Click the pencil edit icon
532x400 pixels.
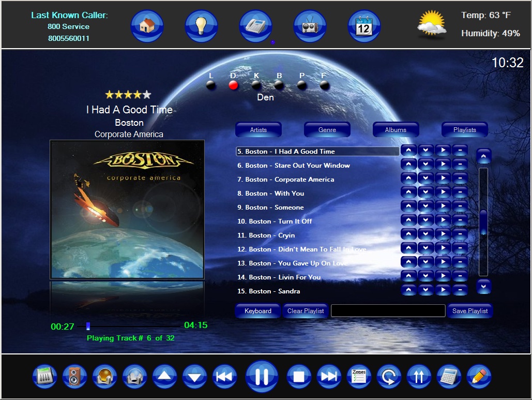point(479,377)
